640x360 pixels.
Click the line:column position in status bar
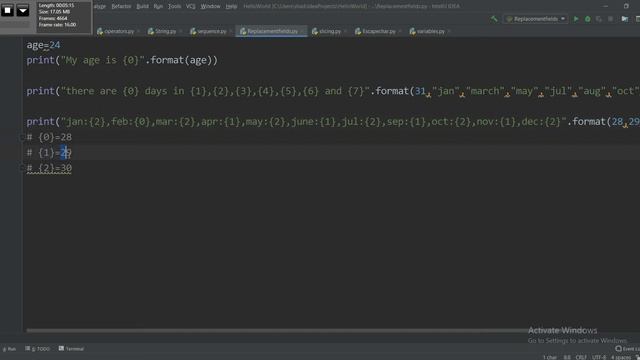point(567,357)
